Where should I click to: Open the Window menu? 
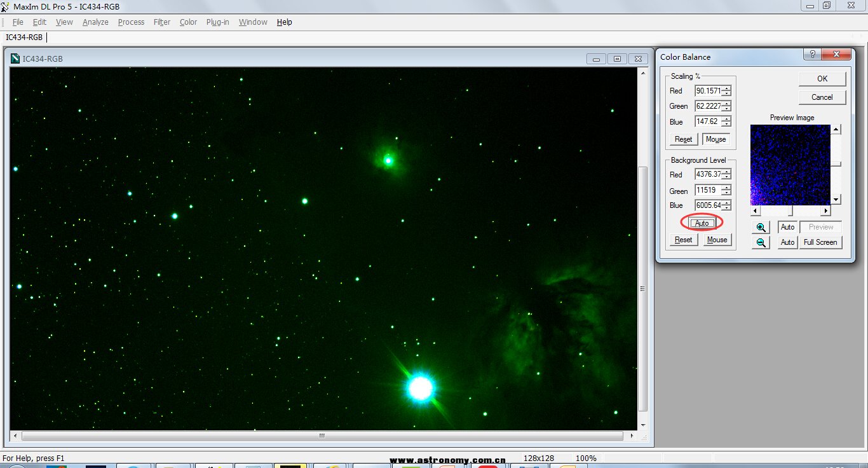coord(253,22)
